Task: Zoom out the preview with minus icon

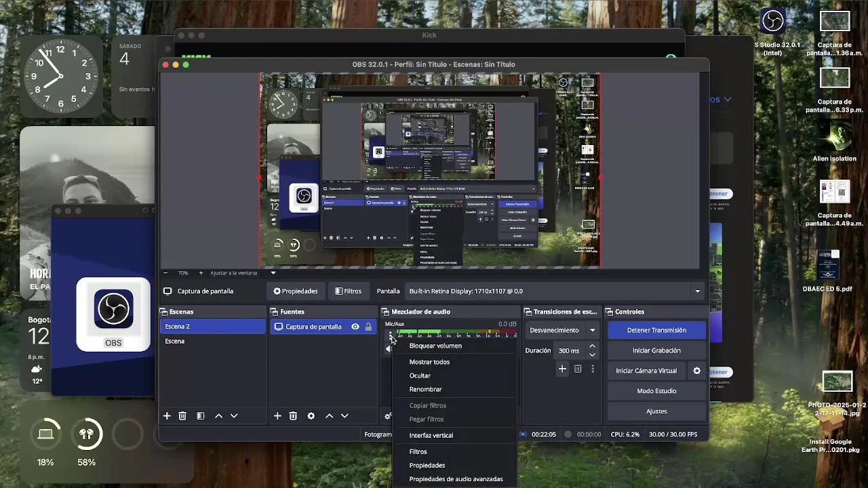Action: click(x=167, y=272)
